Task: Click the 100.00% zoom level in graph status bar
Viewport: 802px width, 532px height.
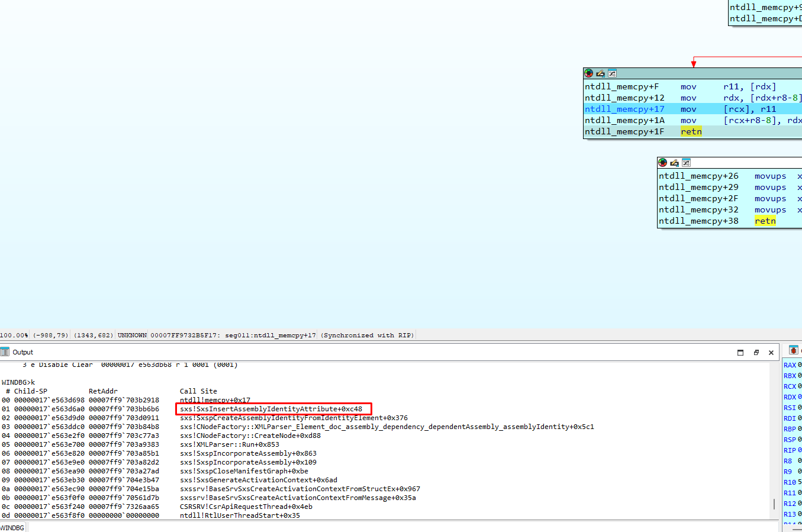Action: point(14,336)
